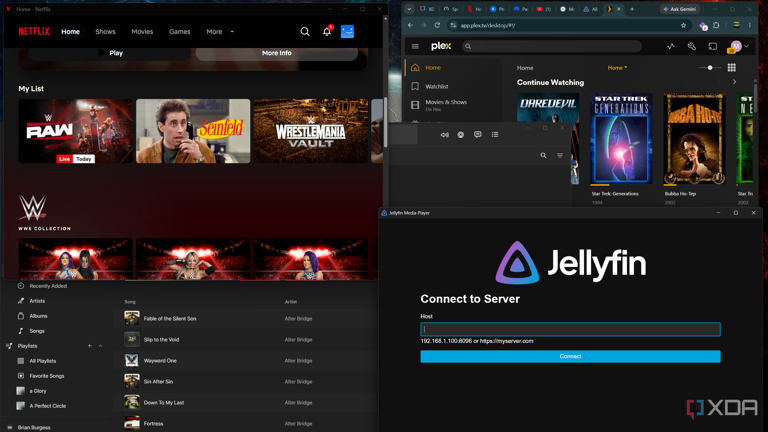Switch to the YouTube browser tab
Screen dimensions: 768x432
543,9
